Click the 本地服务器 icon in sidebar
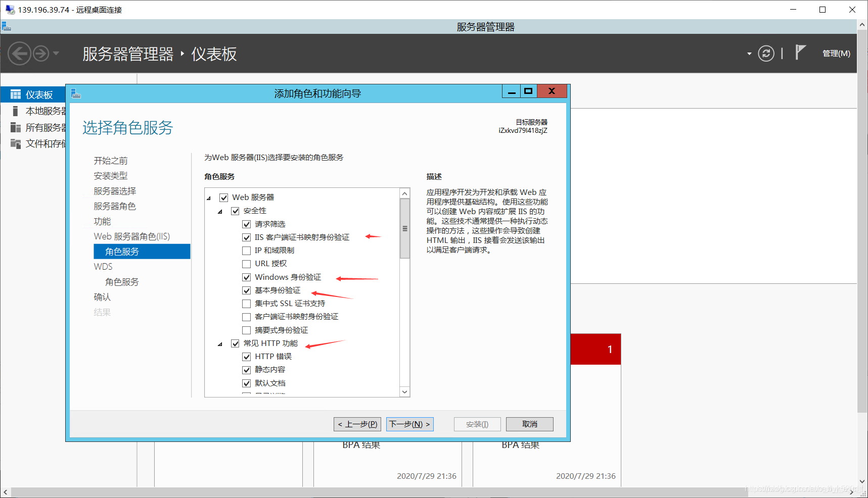 (15, 111)
